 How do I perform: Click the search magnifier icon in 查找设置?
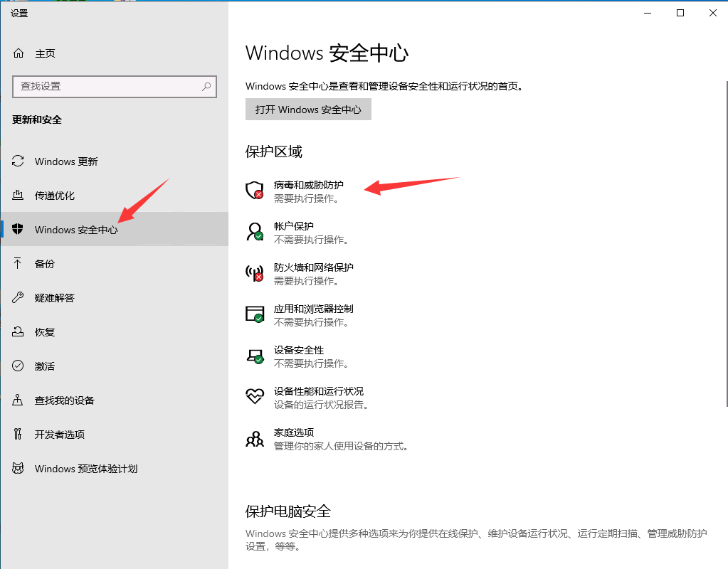206,86
